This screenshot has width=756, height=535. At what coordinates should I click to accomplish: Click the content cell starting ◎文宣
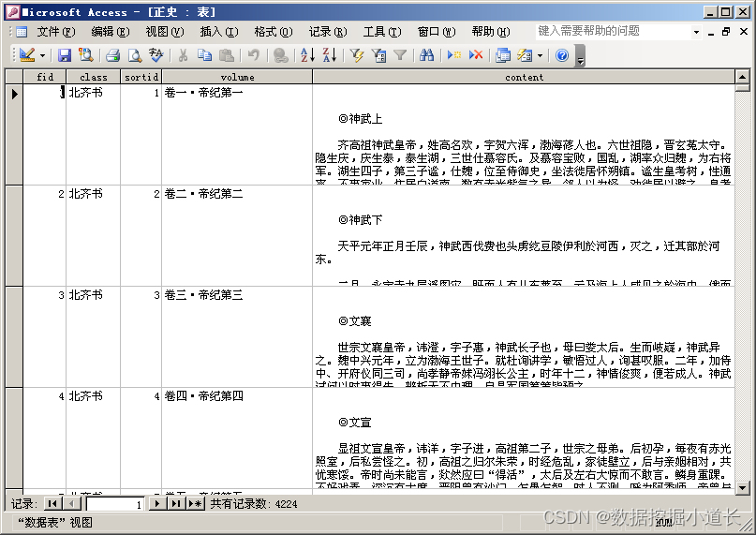tap(524, 438)
